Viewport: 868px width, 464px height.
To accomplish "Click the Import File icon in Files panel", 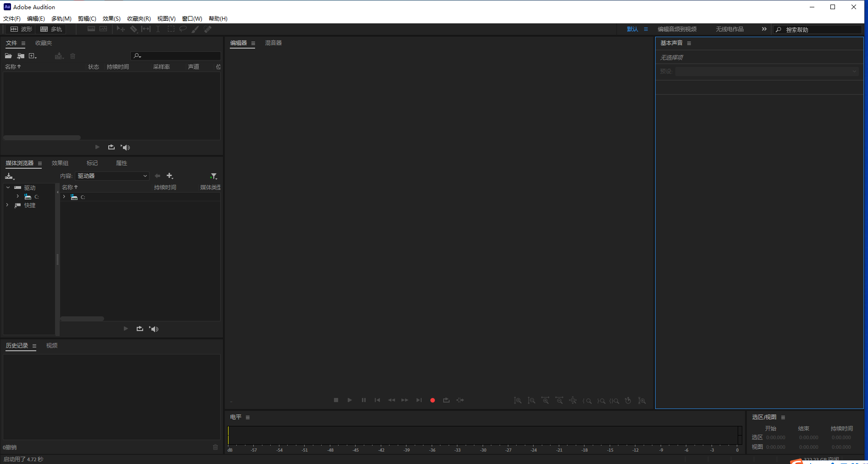I will [21, 56].
